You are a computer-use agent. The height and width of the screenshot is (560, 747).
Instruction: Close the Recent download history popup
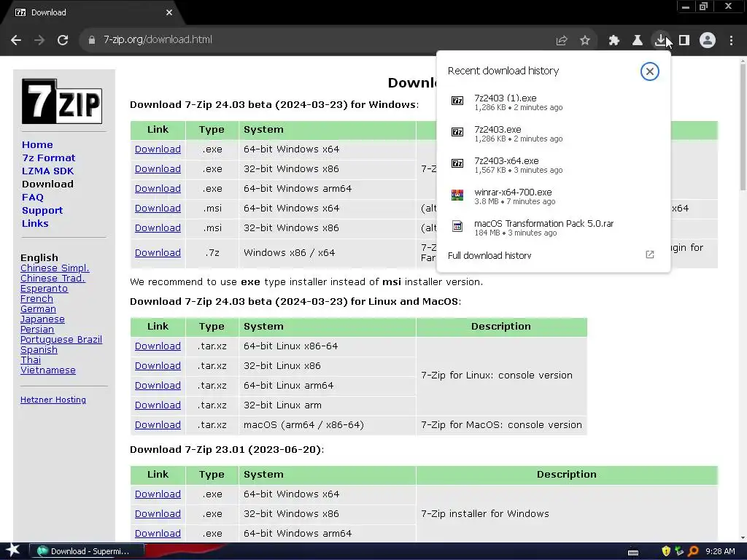[650, 71]
